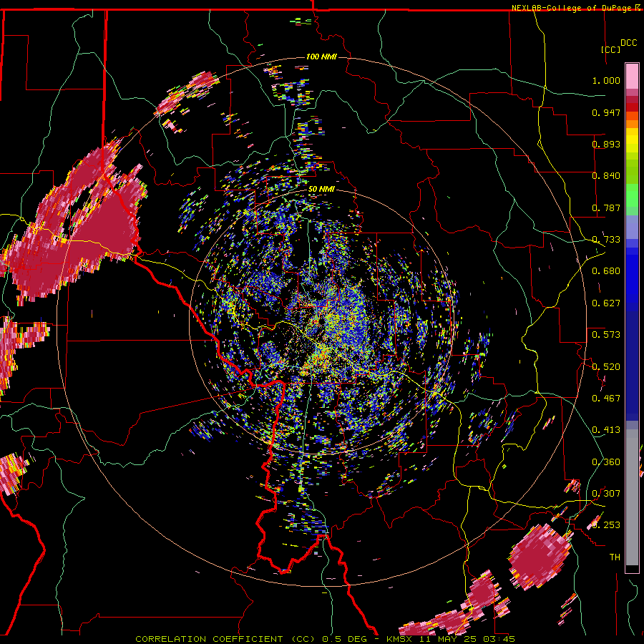Screen dimensions: 644x644
Task: Click the 100 NMI range ring label
Action: (x=321, y=57)
